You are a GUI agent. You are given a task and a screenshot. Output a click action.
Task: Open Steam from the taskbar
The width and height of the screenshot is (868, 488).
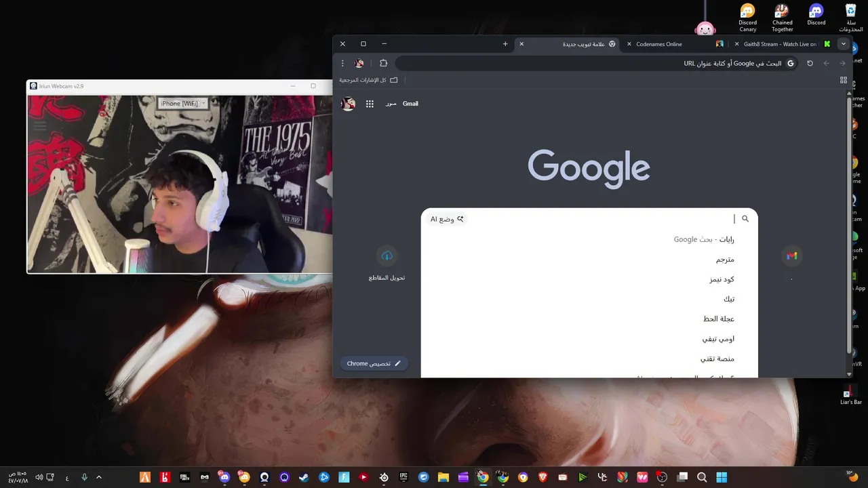point(304,477)
